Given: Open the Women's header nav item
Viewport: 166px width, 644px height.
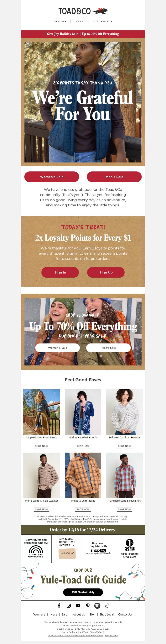Looking at the screenshot, I should [x=60, y=21].
